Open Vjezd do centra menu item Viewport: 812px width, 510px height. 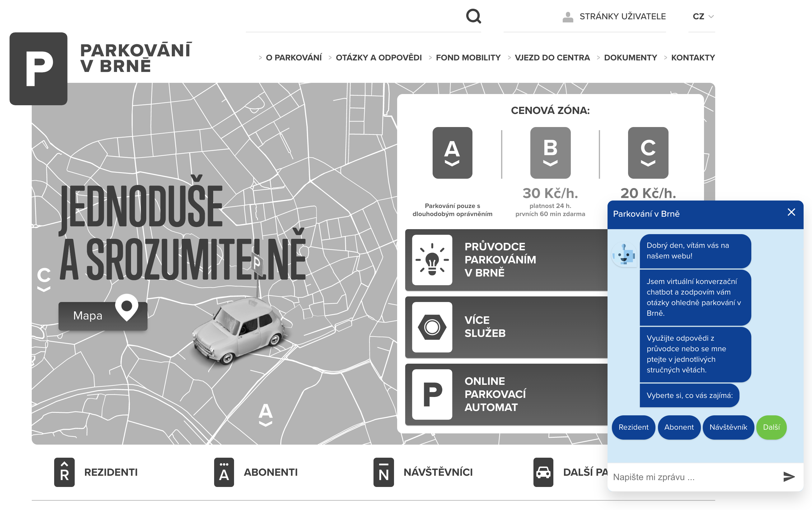coord(552,58)
